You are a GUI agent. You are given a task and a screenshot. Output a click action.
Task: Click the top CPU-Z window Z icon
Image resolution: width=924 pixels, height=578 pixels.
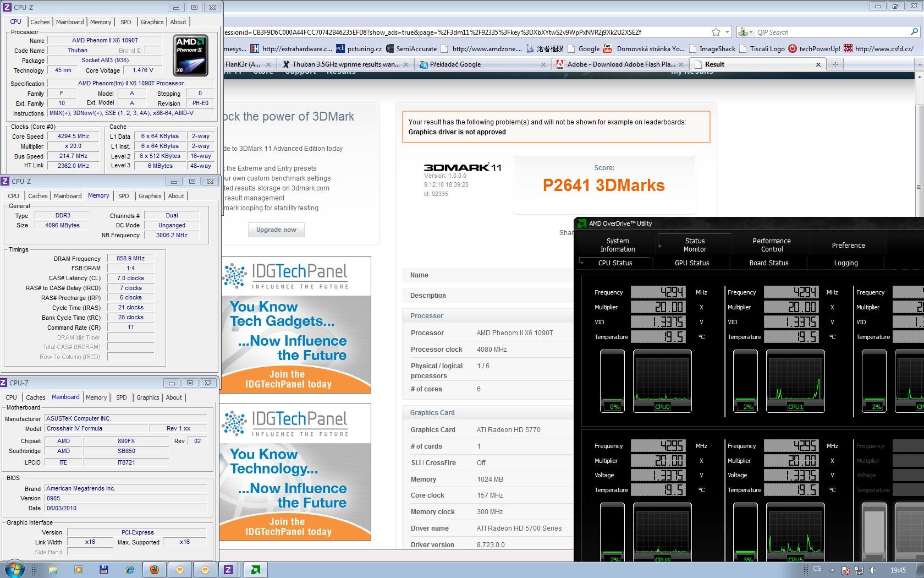7,7
